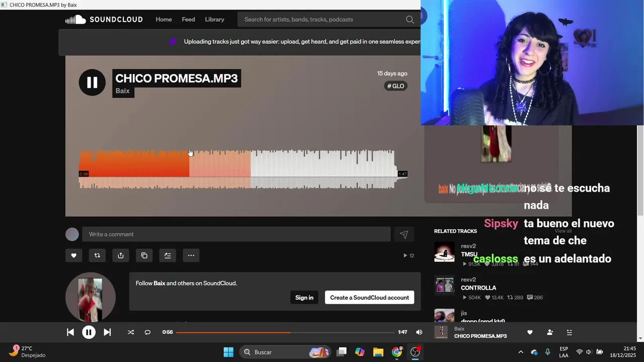The image size is (644, 362).
Task: Open the now-playing track artwork in the player bar
Action: coord(441,332)
